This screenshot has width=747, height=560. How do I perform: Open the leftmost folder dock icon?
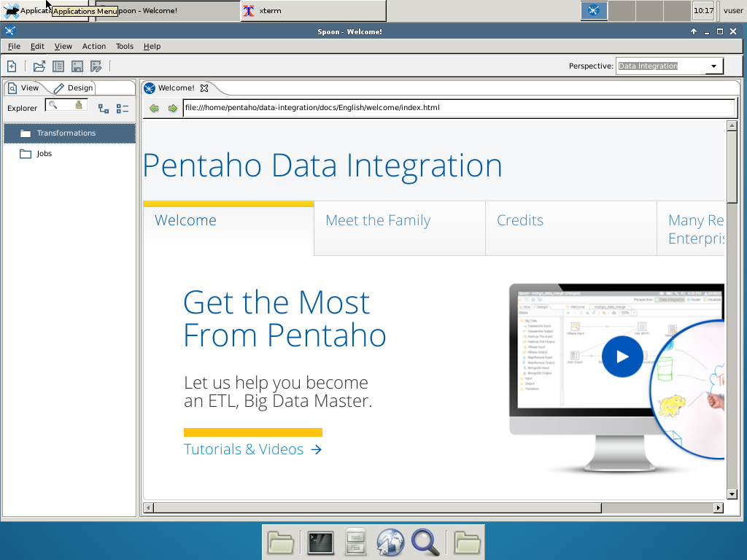(281, 542)
